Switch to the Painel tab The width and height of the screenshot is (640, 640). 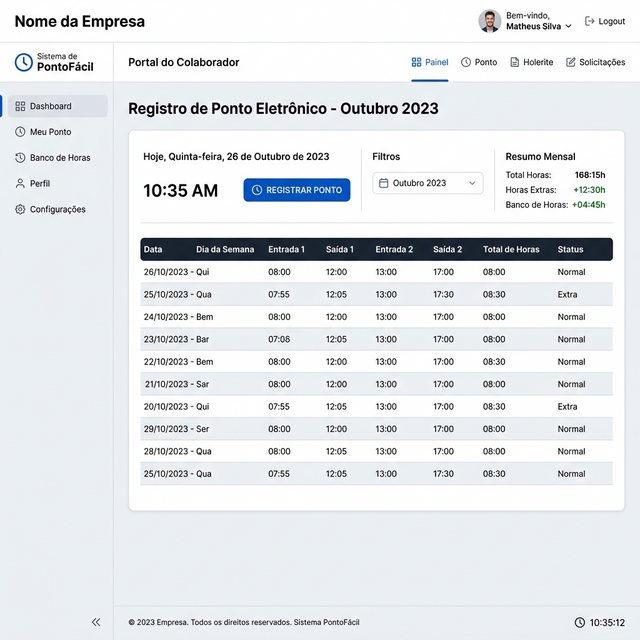[430, 62]
